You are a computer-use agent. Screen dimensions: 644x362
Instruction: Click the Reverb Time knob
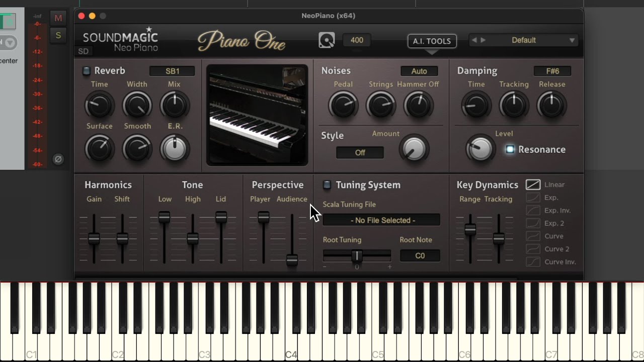point(99,105)
